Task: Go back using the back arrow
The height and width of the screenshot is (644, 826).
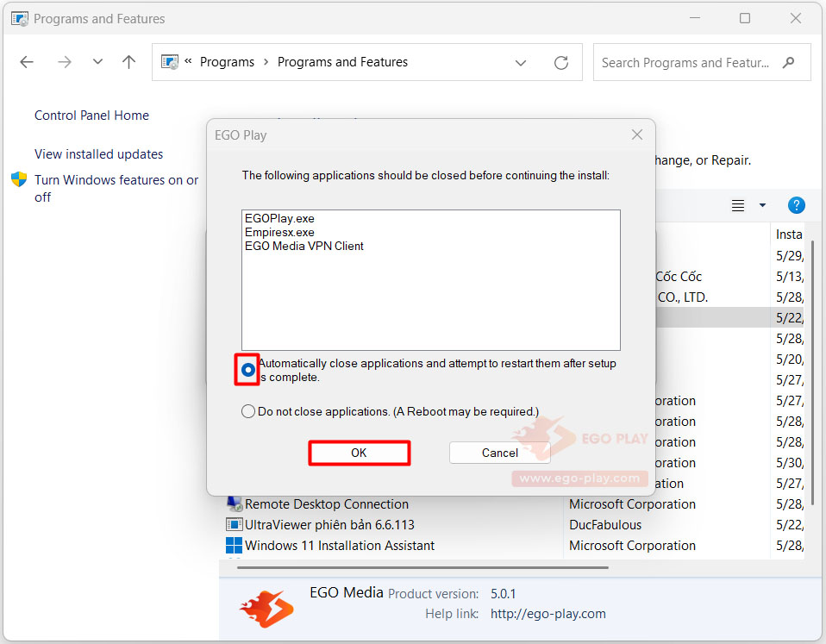Action: tap(27, 62)
